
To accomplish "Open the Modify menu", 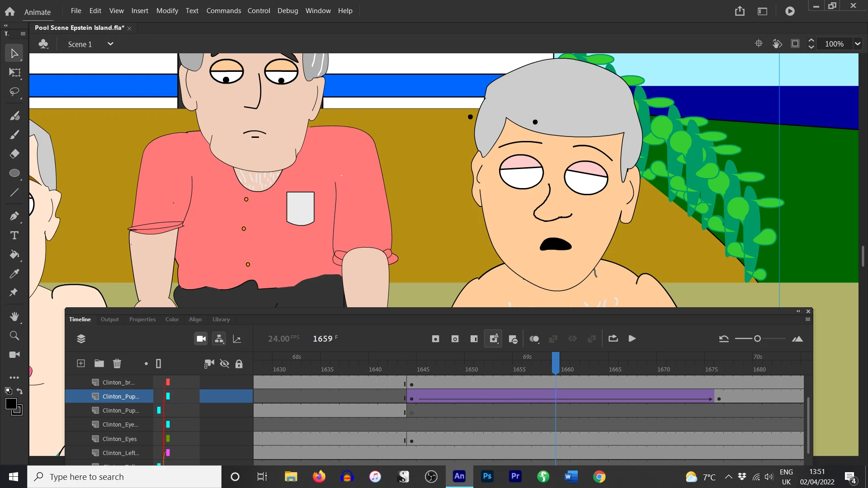I will 167,10.
